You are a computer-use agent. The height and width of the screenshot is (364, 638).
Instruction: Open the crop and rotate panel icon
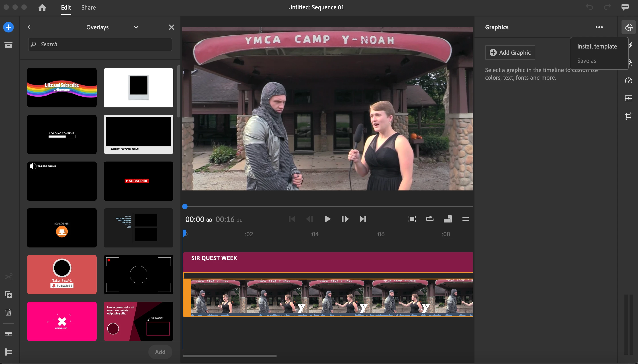[x=628, y=116]
